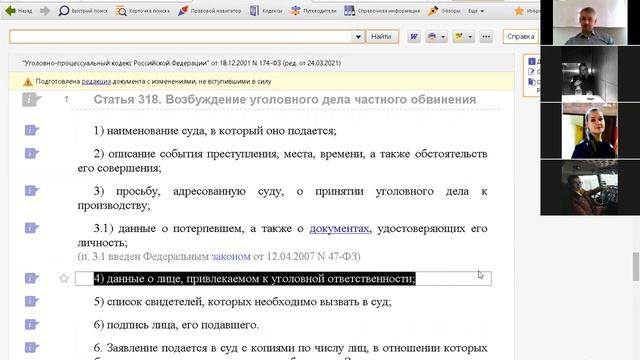Screen dimensions: 640x360
Task: Click the gray forward arrow
Action: tap(45, 11)
